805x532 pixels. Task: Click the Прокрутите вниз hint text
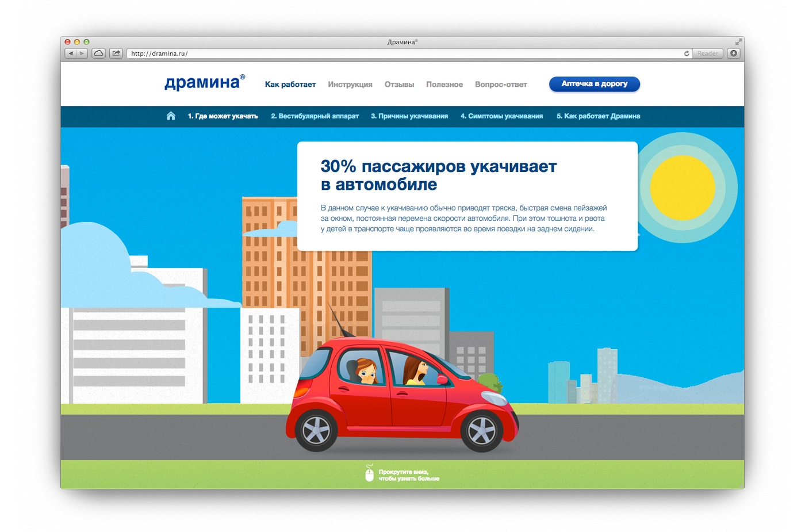pyautogui.click(x=409, y=475)
